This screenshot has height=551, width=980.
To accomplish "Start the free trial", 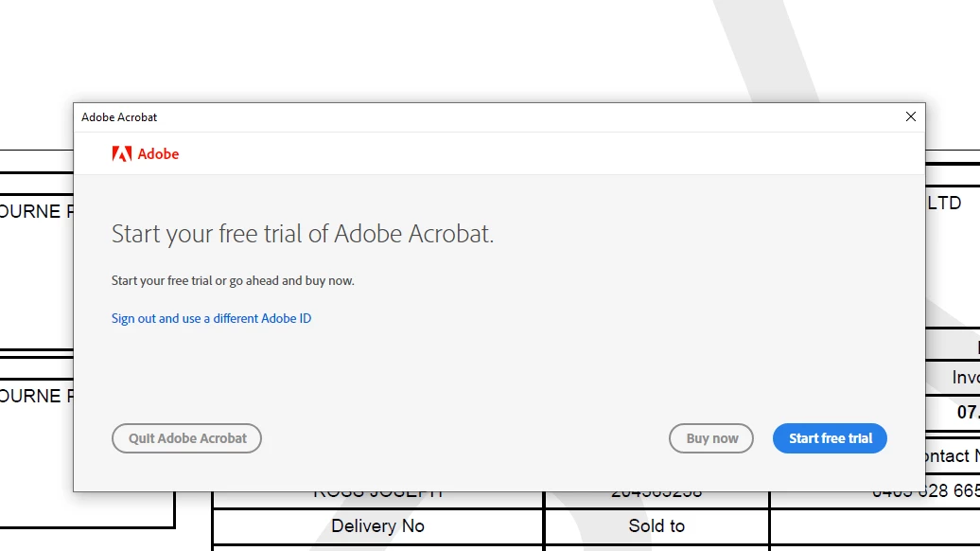I will pos(830,438).
